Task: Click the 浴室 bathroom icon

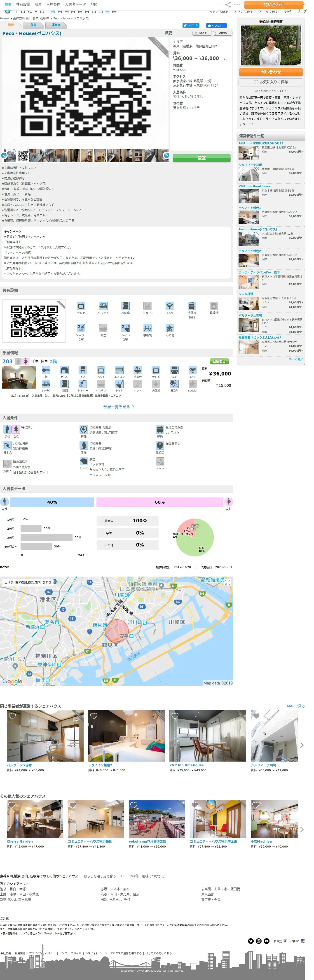Action: tap(103, 328)
